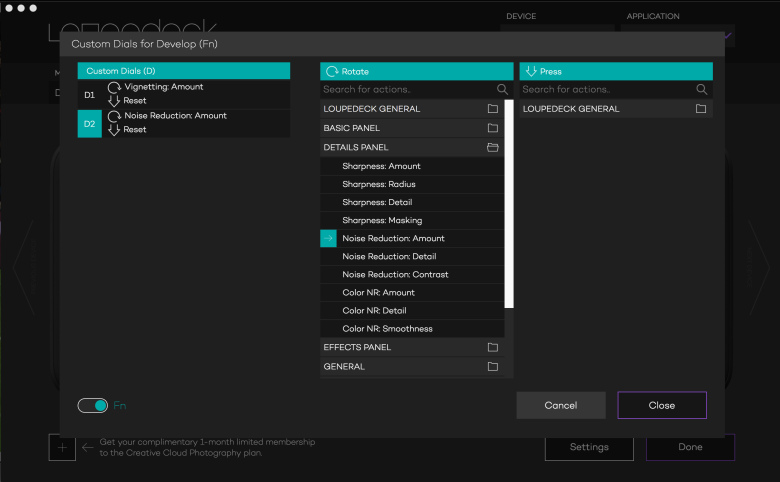The width and height of the screenshot is (780, 482).
Task: Click the teal arrow icon beside Noise Reduction: Amount
Action: click(328, 238)
